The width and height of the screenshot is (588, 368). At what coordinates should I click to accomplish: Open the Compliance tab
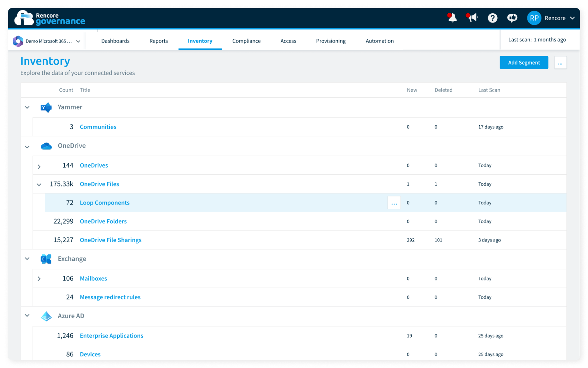247,41
